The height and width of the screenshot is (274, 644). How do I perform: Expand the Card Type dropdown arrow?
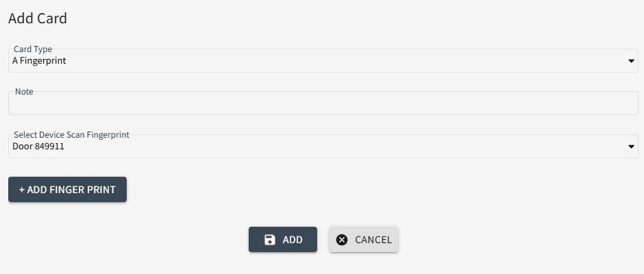(x=631, y=61)
